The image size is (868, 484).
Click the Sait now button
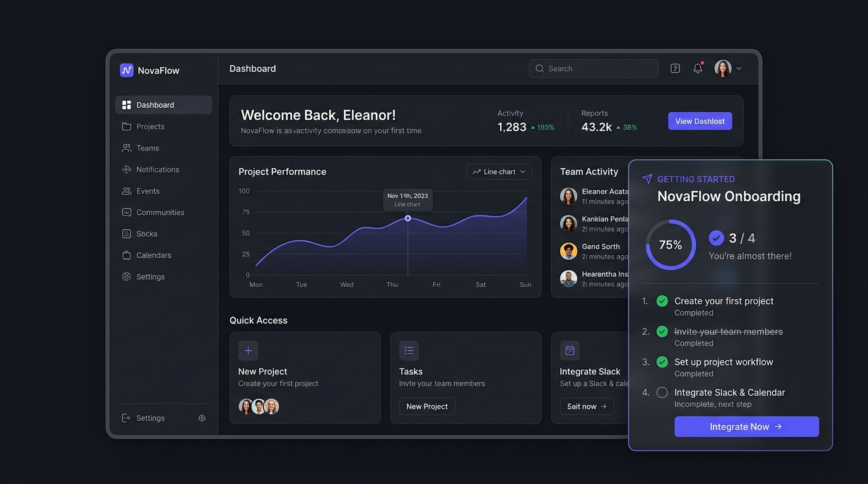(x=587, y=406)
